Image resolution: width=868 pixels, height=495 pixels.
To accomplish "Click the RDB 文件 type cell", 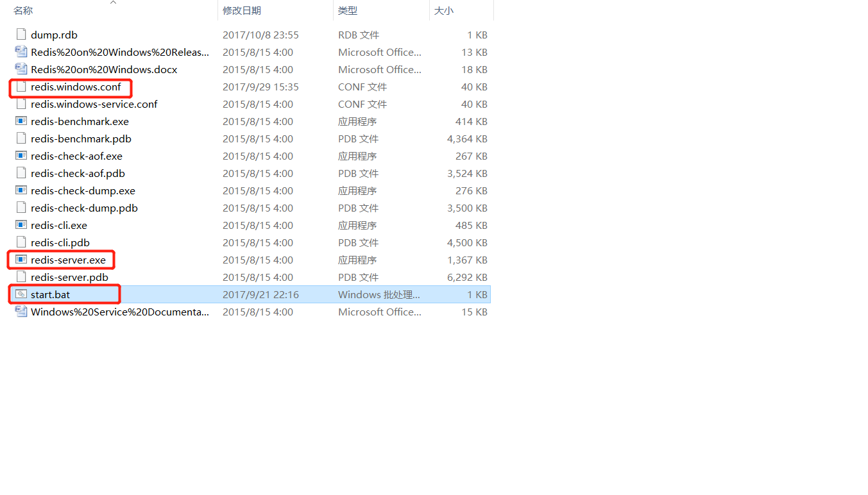I will click(x=359, y=35).
